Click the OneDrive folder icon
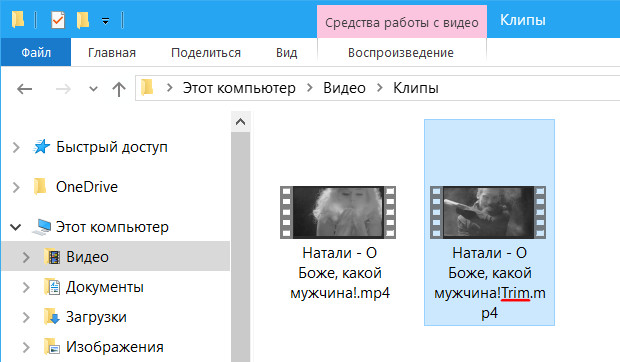The width and height of the screenshot is (620, 362). 40,187
